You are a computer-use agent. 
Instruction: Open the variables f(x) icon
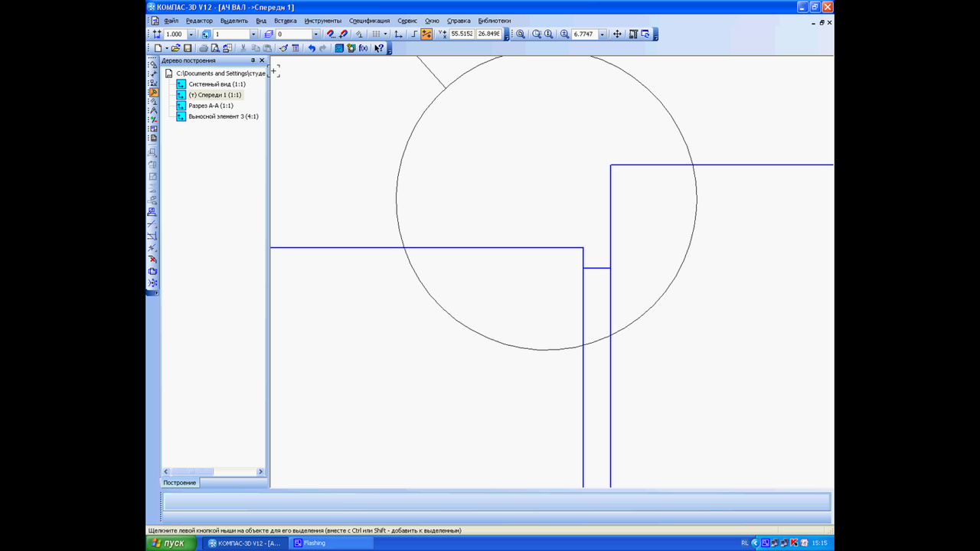point(363,48)
